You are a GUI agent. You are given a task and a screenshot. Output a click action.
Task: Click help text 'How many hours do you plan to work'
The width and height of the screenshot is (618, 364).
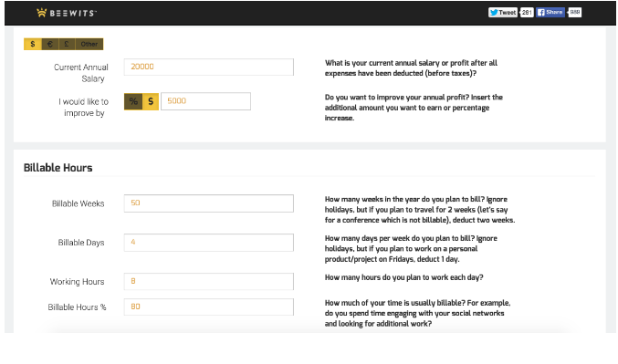point(404,277)
